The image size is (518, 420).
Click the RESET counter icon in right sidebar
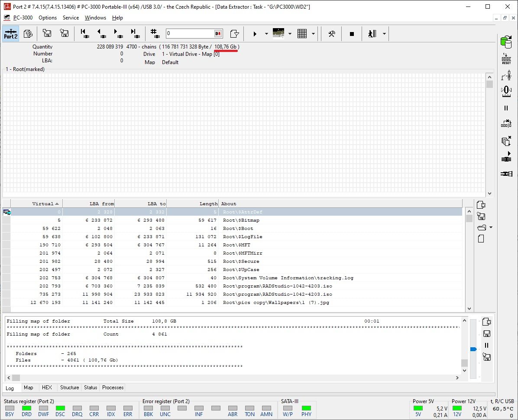point(506,59)
